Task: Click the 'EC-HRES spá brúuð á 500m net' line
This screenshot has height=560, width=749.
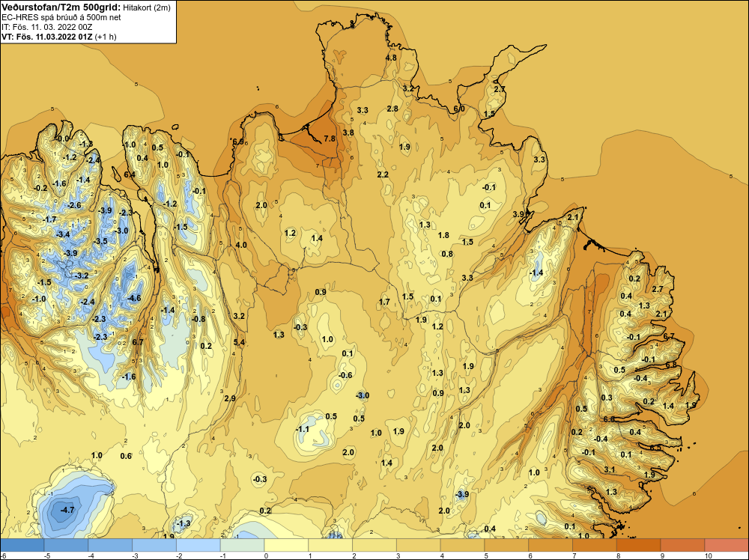Action: (x=61, y=17)
